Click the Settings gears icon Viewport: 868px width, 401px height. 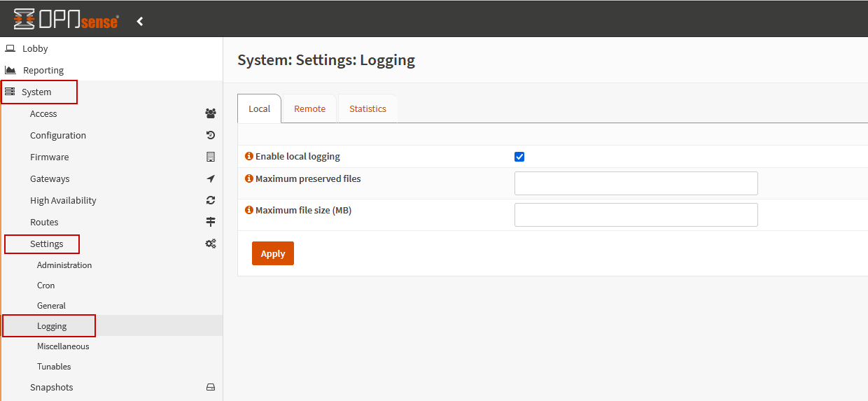pyautogui.click(x=210, y=244)
